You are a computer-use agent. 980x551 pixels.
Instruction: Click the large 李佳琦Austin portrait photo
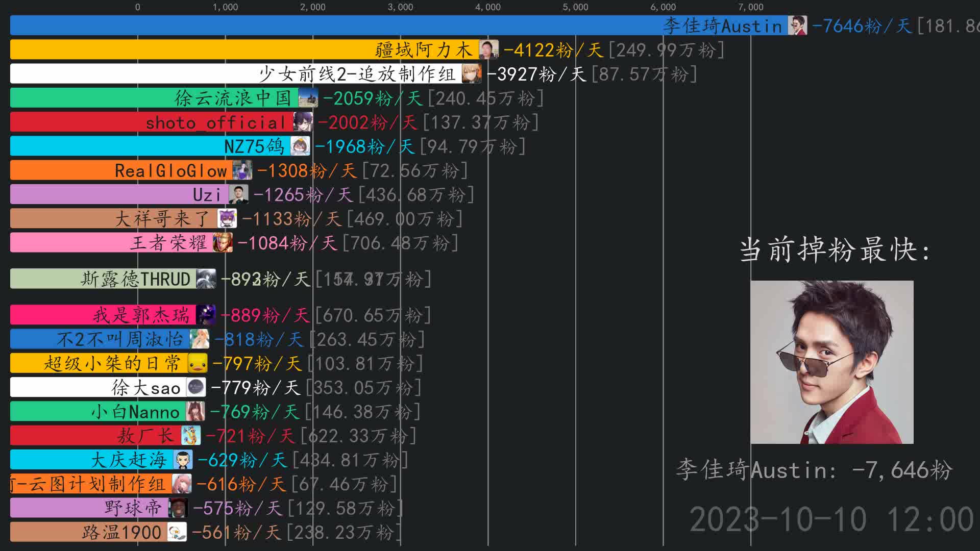click(x=832, y=362)
